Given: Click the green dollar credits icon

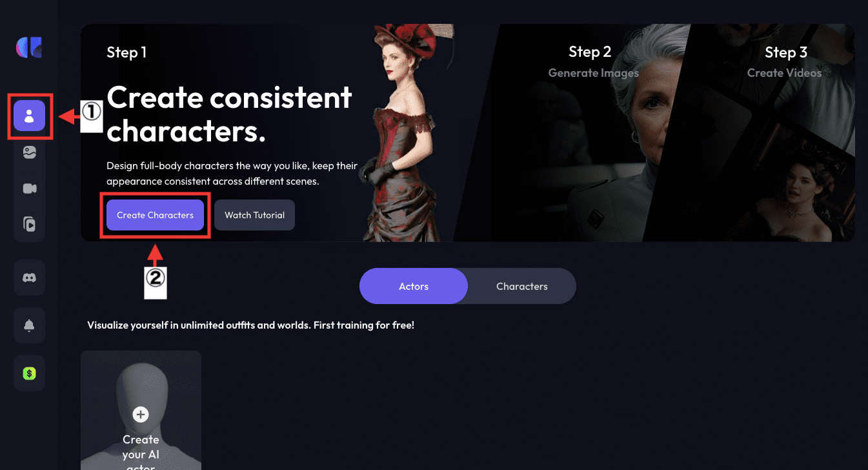Looking at the screenshot, I should 29,373.
